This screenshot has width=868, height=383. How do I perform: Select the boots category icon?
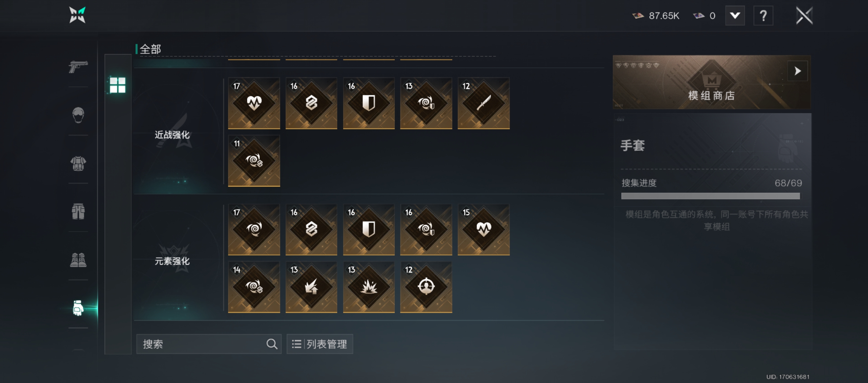pos(78,260)
